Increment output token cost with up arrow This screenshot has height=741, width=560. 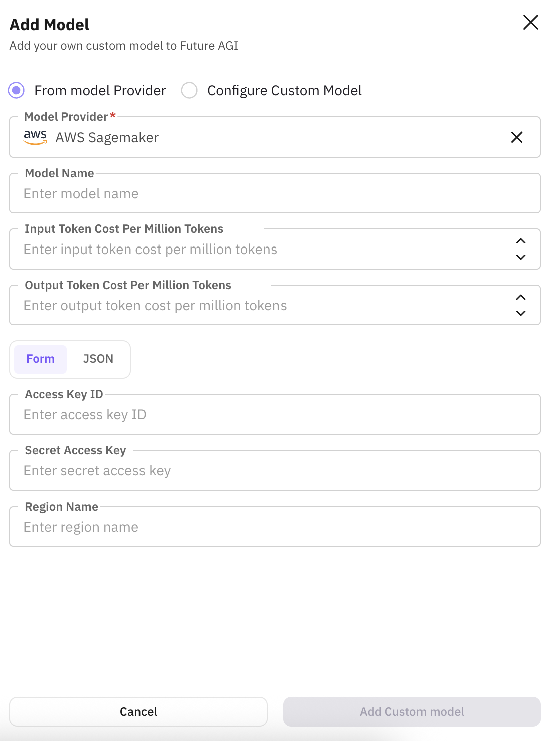(x=521, y=297)
